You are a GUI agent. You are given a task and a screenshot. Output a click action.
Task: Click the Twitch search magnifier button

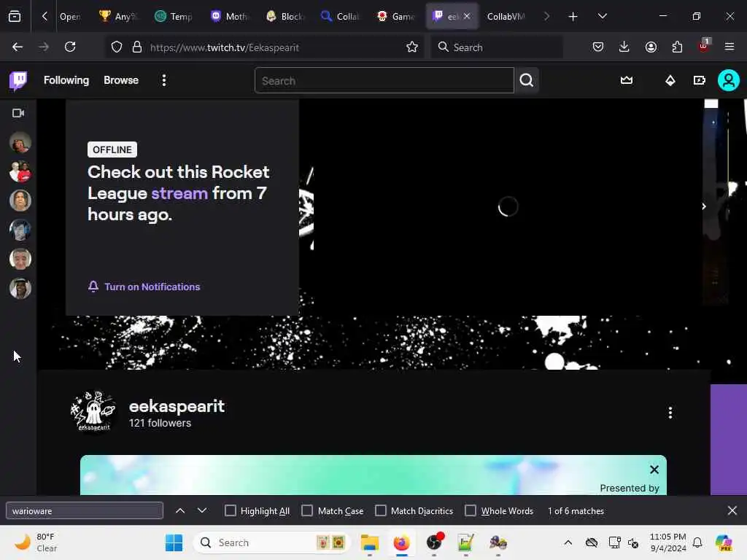(527, 80)
